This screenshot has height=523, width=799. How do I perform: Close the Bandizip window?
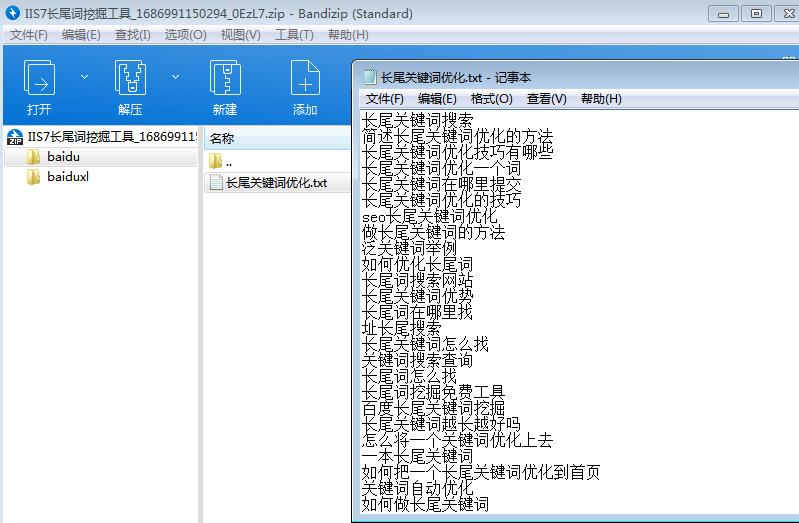tap(788, 14)
